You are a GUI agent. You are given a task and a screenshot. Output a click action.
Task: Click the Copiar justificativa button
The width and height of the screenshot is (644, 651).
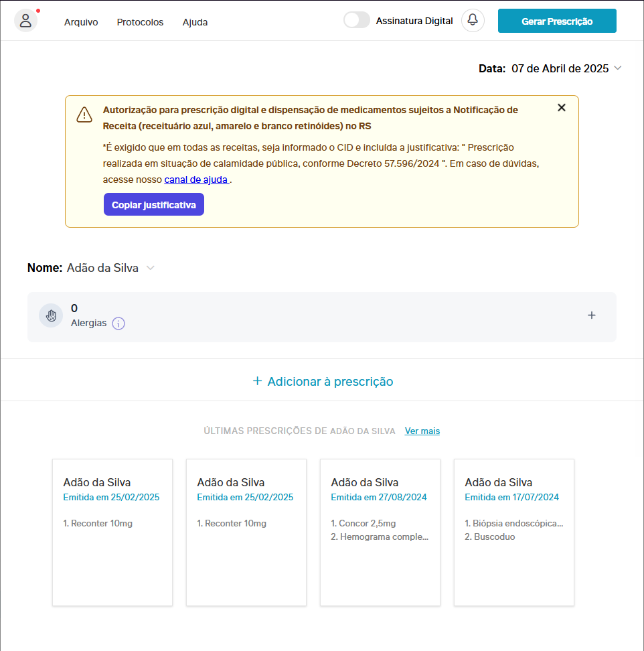click(154, 205)
